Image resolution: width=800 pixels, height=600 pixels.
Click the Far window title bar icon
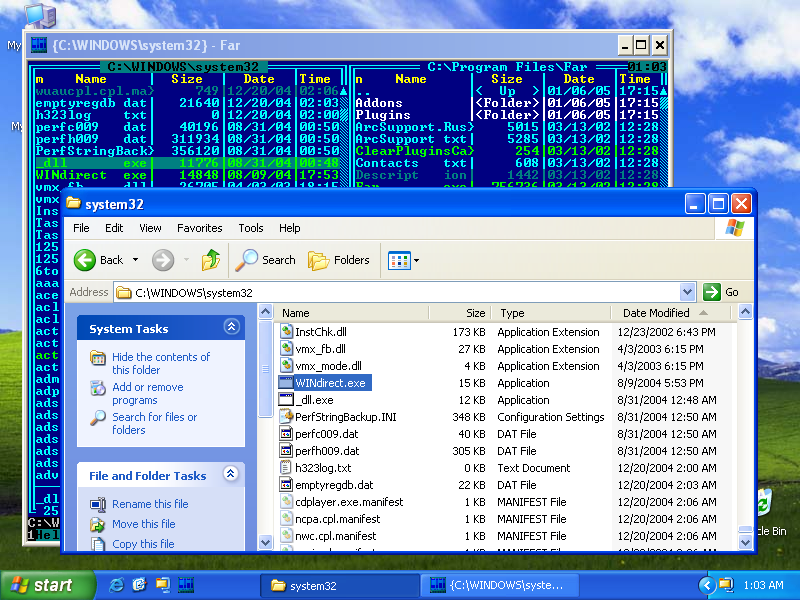pyautogui.click(x=38, y=45)
